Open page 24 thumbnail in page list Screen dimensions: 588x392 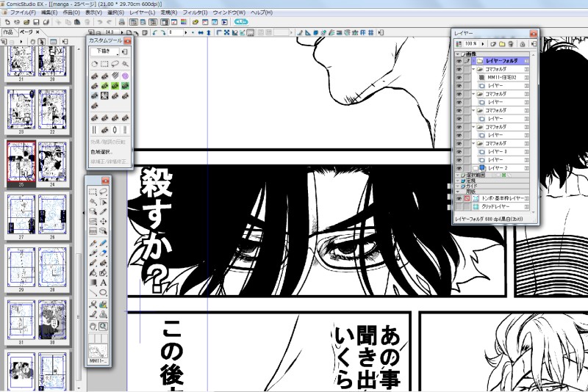[52, 161]
